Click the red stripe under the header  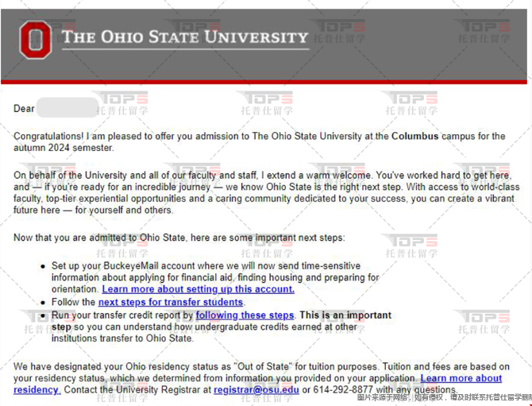(264, 82)
